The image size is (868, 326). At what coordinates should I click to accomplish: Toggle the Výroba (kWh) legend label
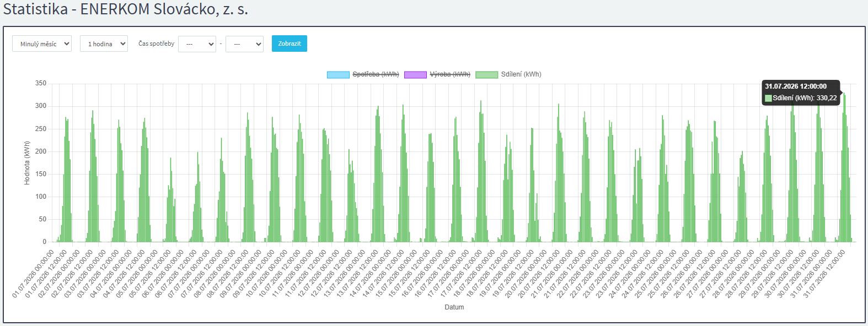point(450,74)
